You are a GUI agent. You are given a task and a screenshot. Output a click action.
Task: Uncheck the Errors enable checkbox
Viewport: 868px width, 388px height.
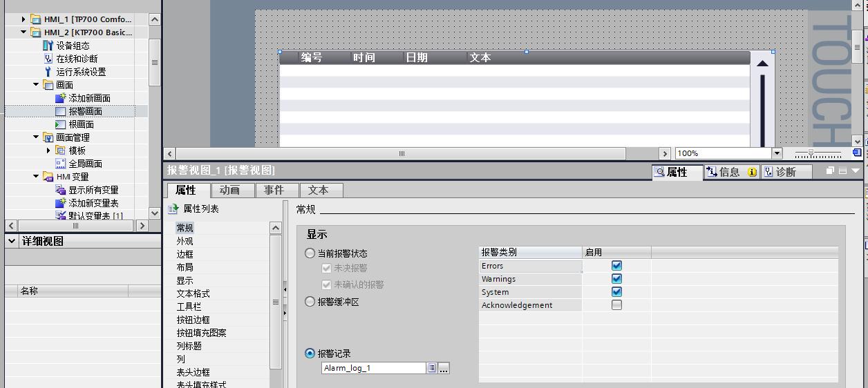pos(616,265)
